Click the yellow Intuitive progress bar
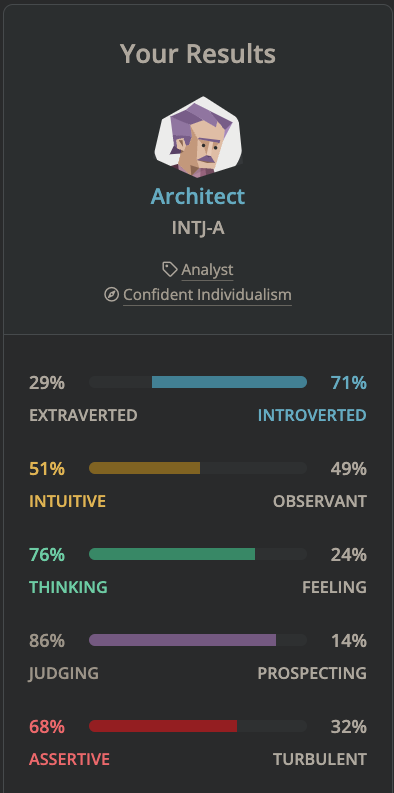394x793 pixels. coord(145,468)
